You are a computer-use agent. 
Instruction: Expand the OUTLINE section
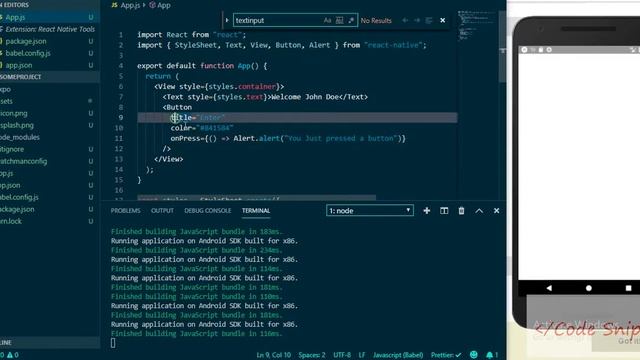coord(49,342)
